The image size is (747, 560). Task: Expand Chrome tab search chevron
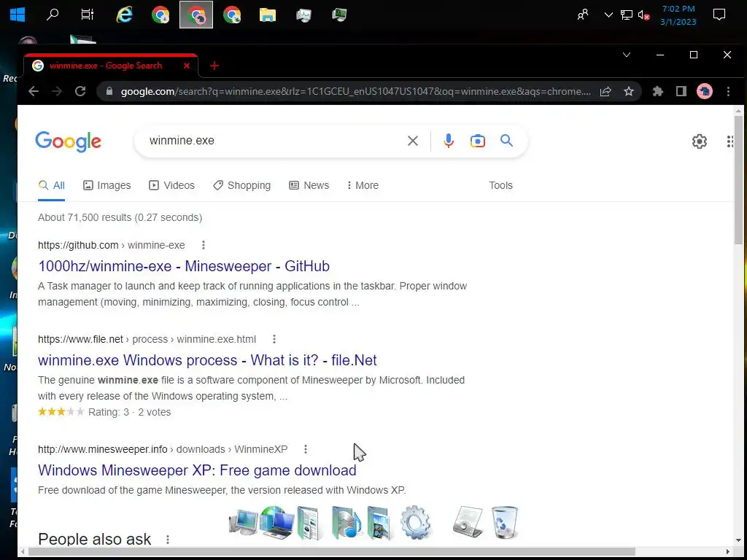627,55
